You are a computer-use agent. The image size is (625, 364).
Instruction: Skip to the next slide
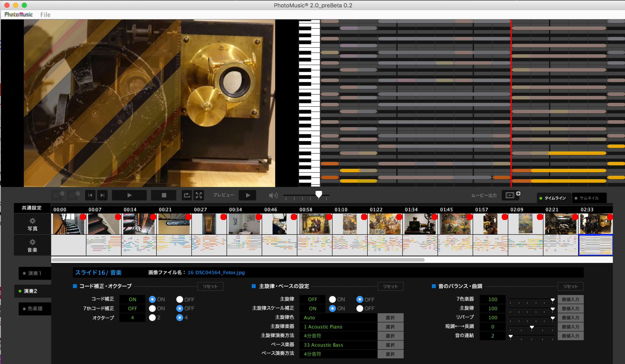click(x=102, y=195)
